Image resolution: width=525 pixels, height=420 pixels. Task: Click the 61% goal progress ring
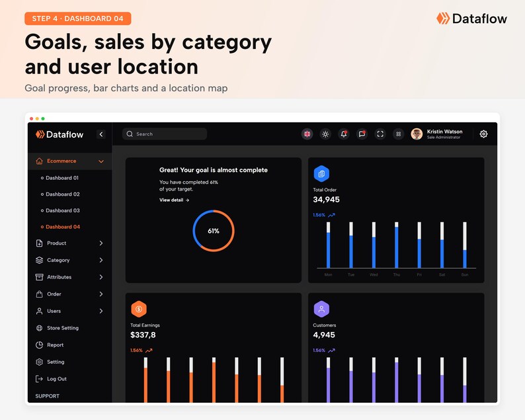click(214, 231)
